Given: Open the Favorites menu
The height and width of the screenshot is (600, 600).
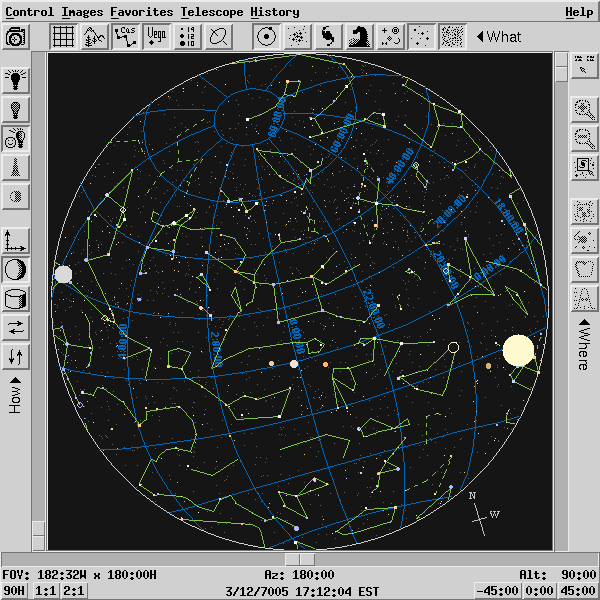Looking at the screenshot, I should pos(142,12).
